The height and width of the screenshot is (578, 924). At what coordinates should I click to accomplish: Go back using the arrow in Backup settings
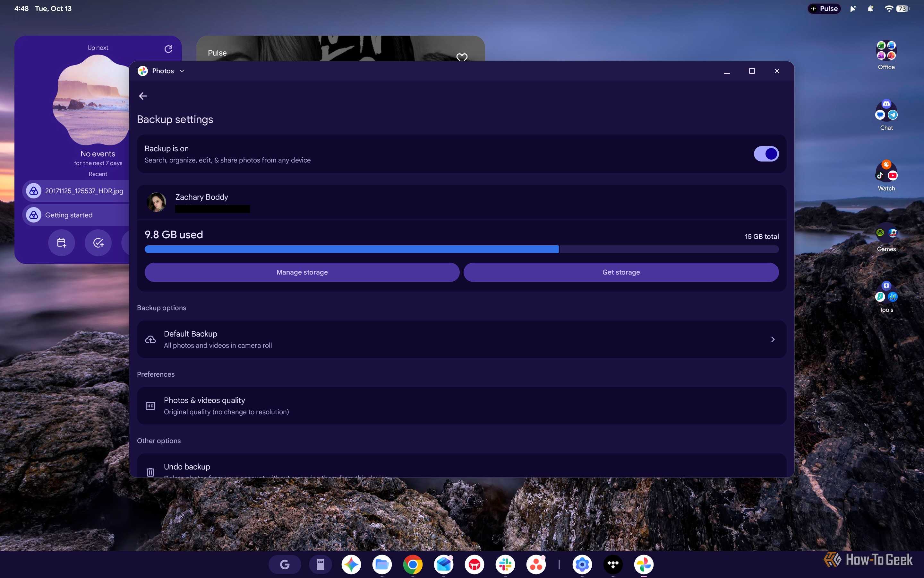tap(143, 96)
